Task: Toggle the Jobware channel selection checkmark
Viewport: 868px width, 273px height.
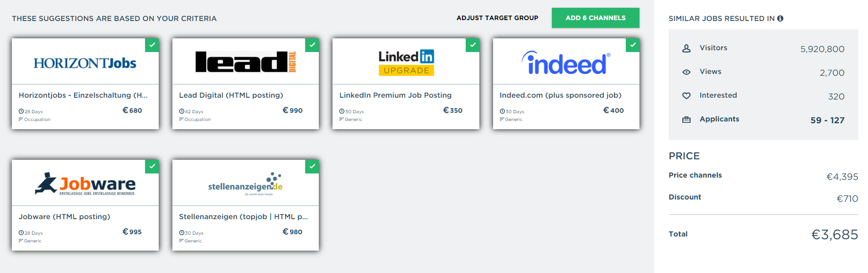Action: pyautogui.click(x=152, y=166)
